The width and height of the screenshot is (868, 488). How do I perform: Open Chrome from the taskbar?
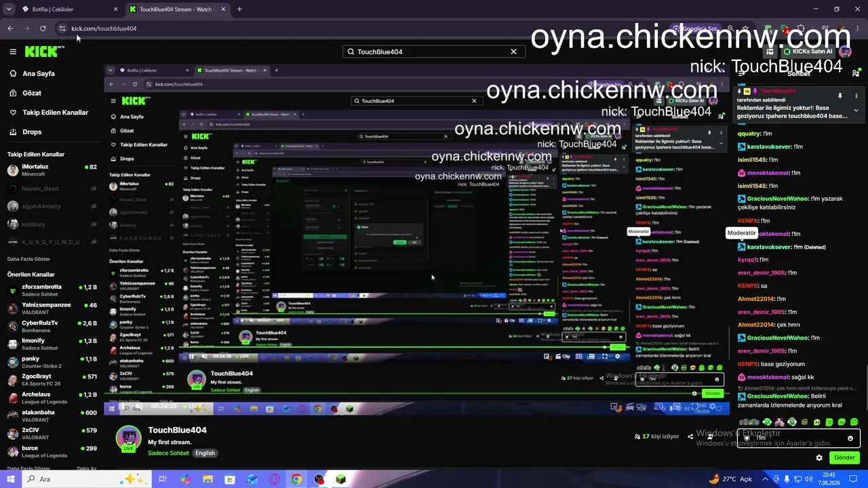(x=296, y=479)
